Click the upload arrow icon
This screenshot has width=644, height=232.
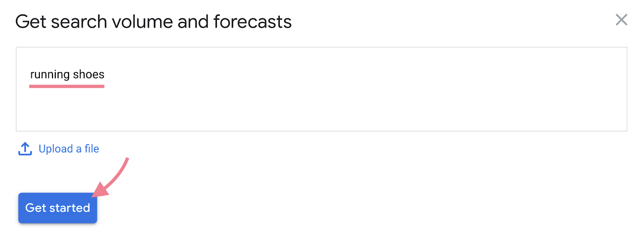pos(25,149)
